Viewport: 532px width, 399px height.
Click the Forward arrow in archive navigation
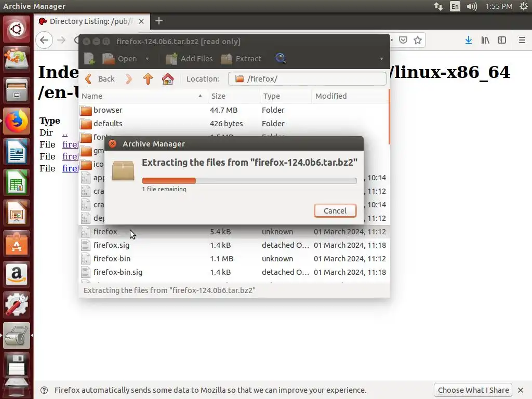coord(129,79)
